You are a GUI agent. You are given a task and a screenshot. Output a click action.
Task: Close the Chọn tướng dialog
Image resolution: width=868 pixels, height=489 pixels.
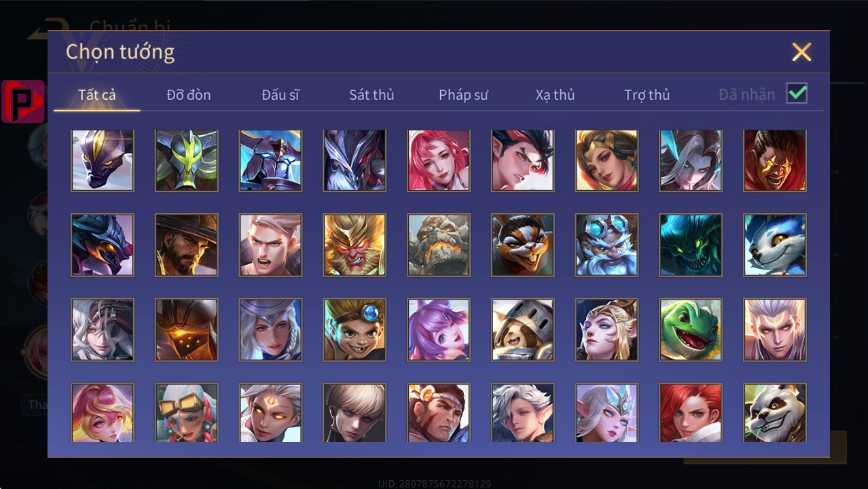(801, 52)
